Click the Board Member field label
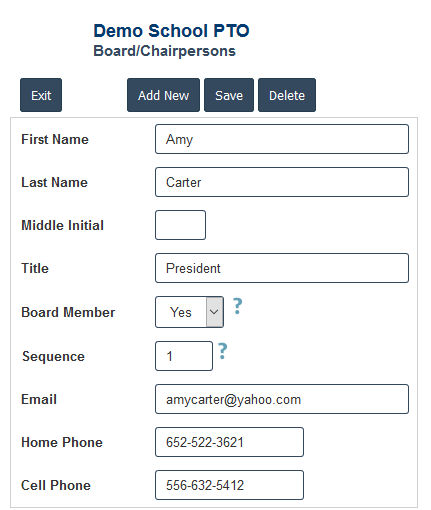431x510 pixels. click(68, 312)
